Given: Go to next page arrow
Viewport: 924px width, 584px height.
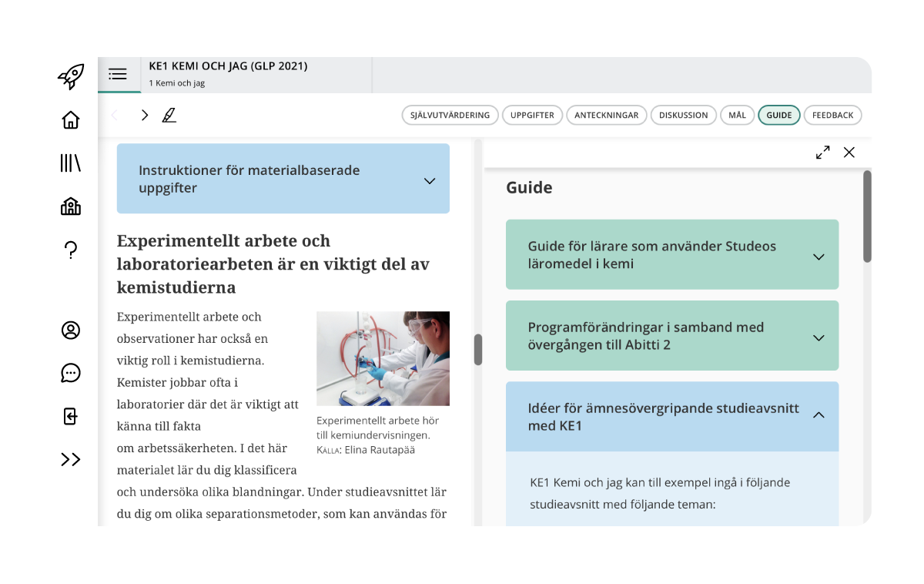Looking at the screenshot, I should tap(144, 115).
